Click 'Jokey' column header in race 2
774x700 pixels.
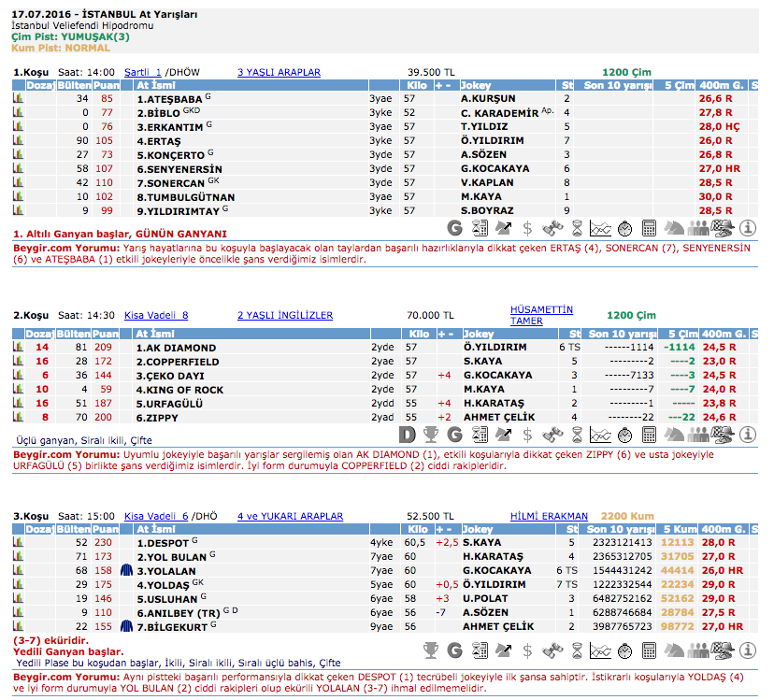coord(479,334)
